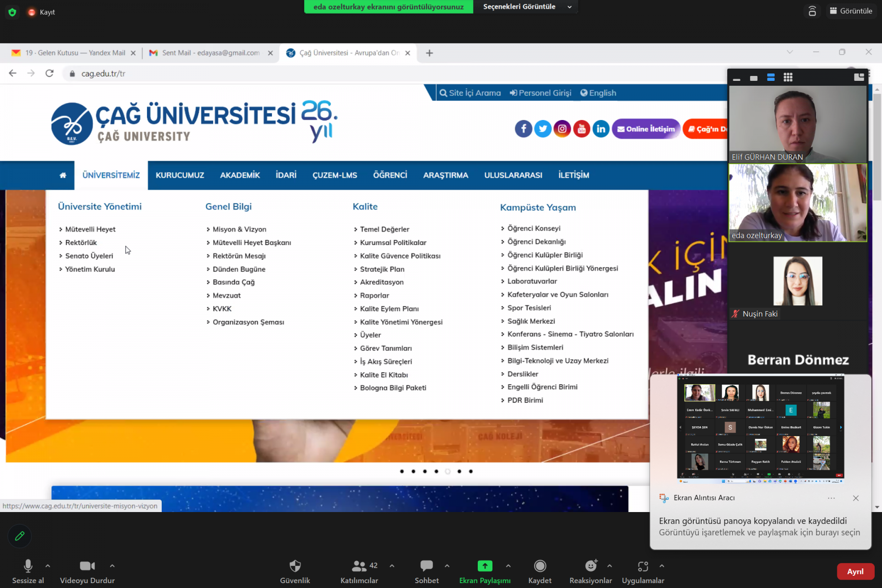This screenshot has height=588, width=882.
Task: Open the YouTube social icon
Action: click(581, 129)
